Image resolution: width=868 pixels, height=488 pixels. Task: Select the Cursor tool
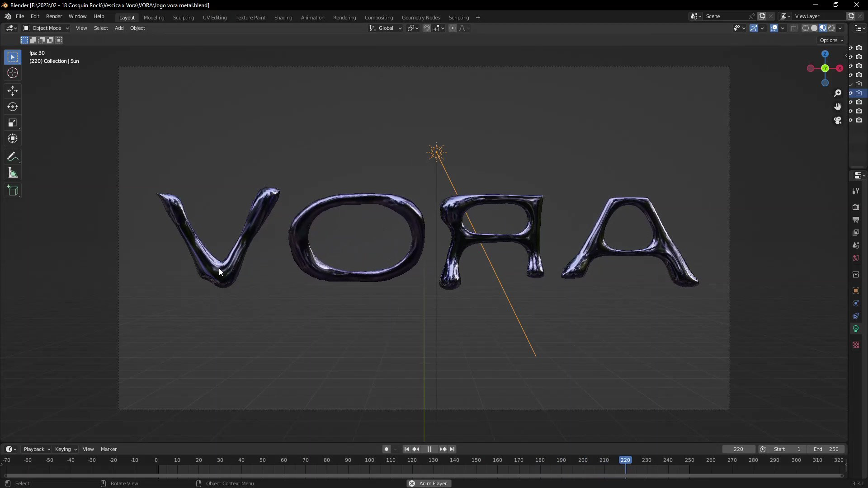13,73
